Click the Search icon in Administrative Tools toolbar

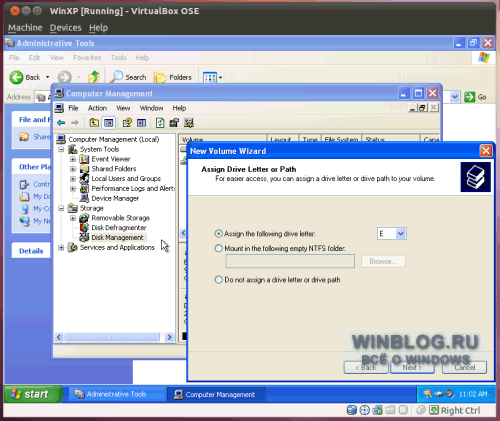[x=116, y=77]
